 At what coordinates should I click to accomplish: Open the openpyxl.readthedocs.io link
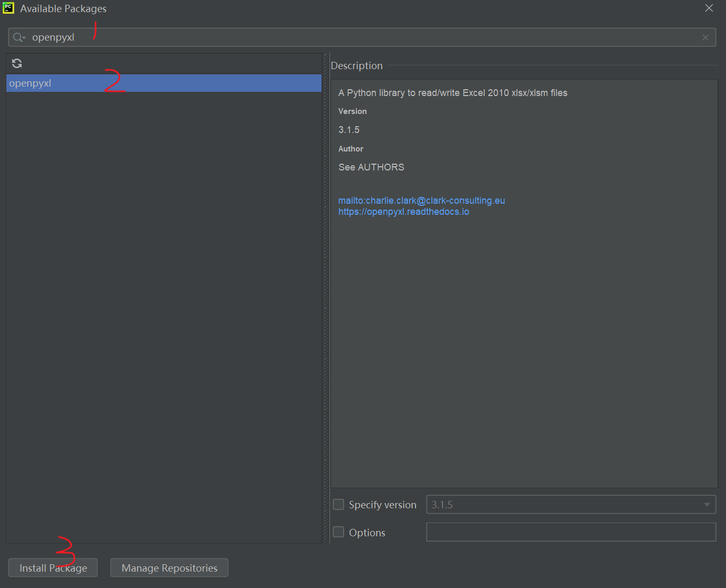point(403,212)
